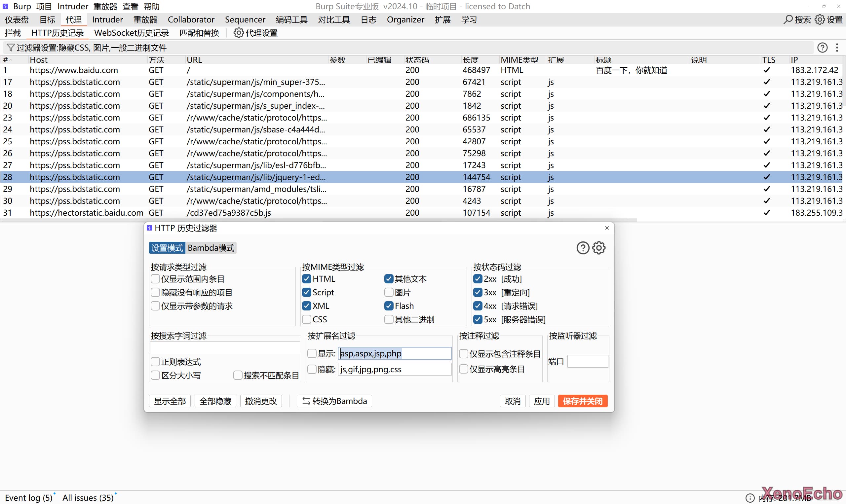
Task: Check hide items without responses
Action: click(155, 292)
